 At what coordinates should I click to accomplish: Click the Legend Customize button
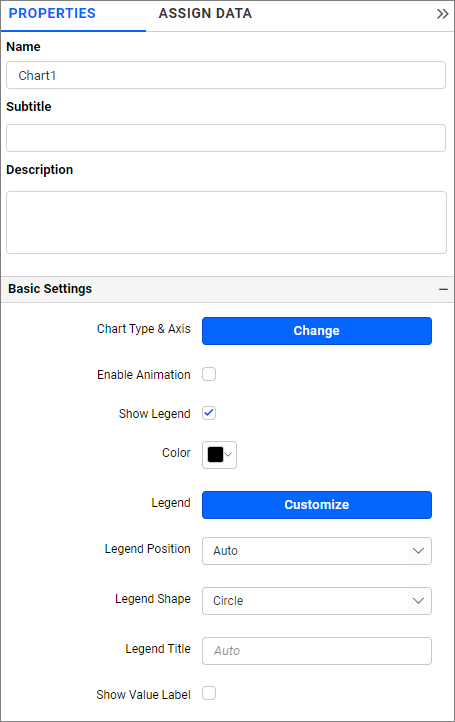click(317, 505)
